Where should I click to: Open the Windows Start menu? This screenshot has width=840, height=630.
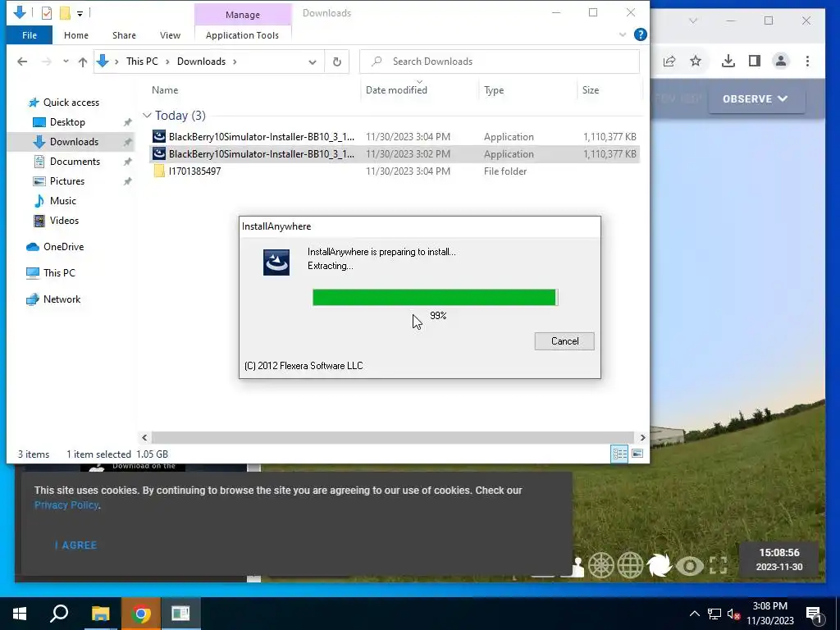[x=20, y=614]
